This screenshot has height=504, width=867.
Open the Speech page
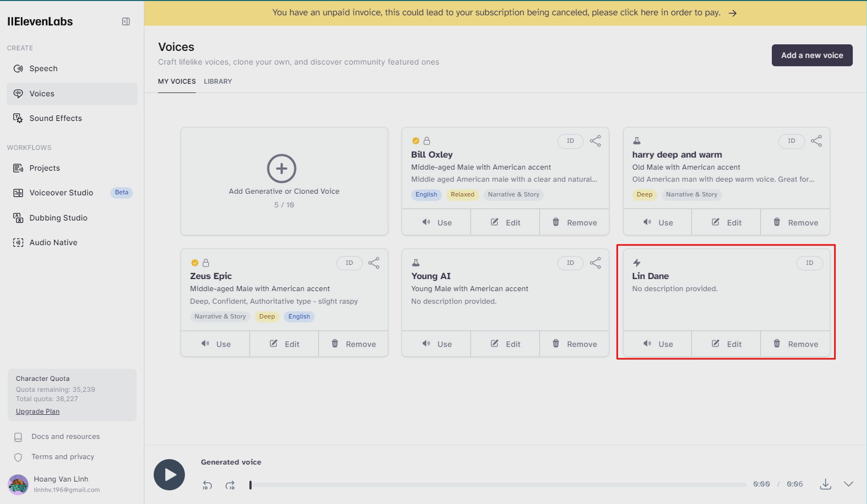coord(72,69)
